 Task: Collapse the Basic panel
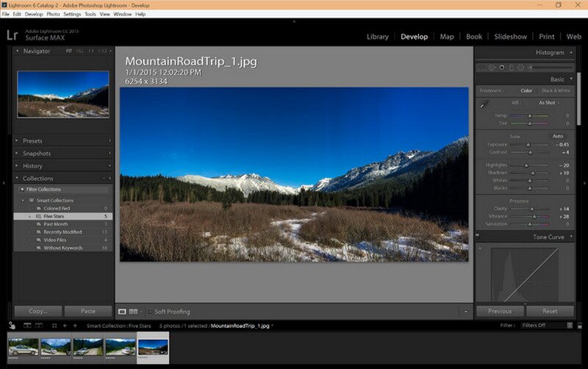point(571,79)
